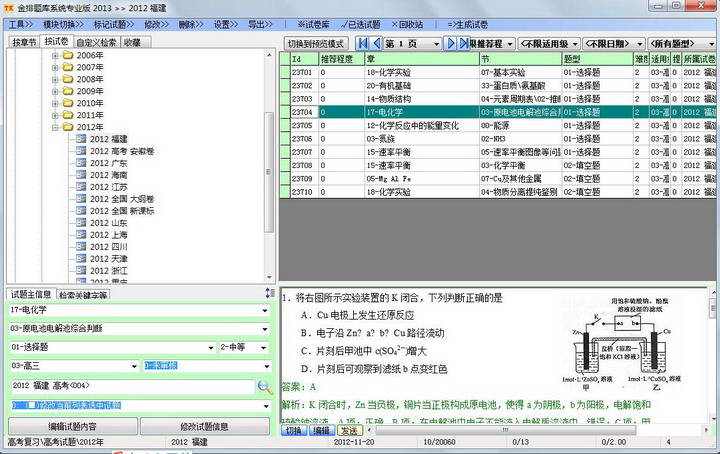Click the icon next to 2012 浙江
The height and width of the screenshot is (454, 720).
(x=81, y=270)
